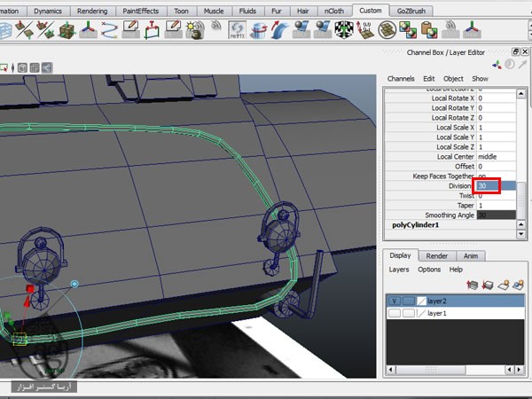The image size is (532, 399).
Task: Open the Channels menu in Channel Box
Action: pos(401,79)
